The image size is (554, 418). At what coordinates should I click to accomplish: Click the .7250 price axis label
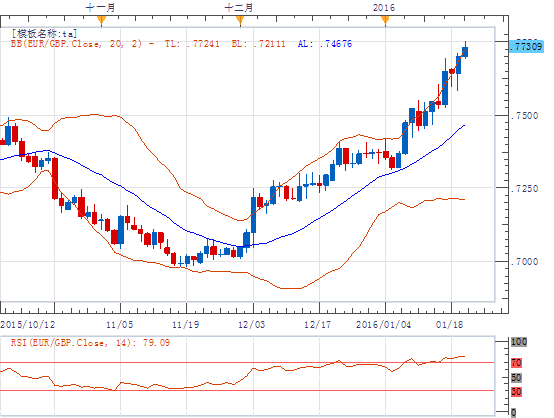click(x=525, y=189)
